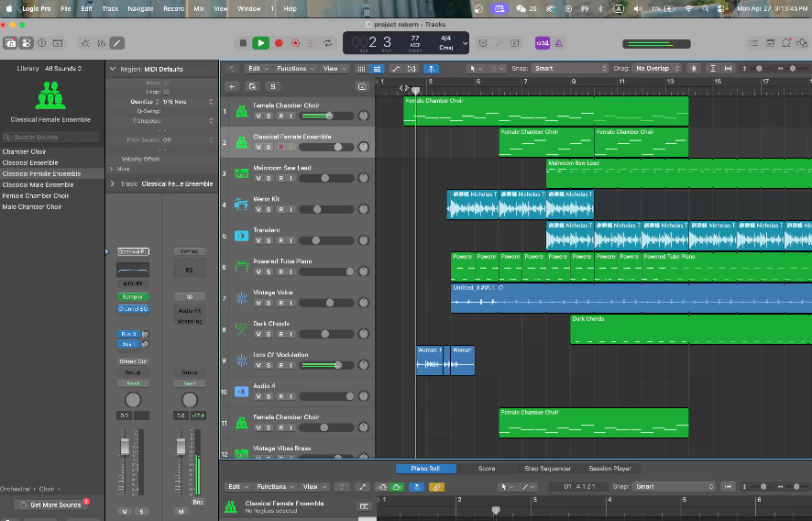Select Male Chamber Choir in the Library

point(32,207)
